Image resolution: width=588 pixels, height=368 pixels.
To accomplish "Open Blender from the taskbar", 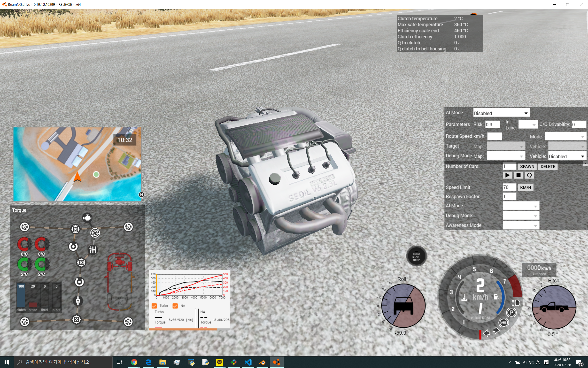I will pyautogui.click(x=262, y=362).
